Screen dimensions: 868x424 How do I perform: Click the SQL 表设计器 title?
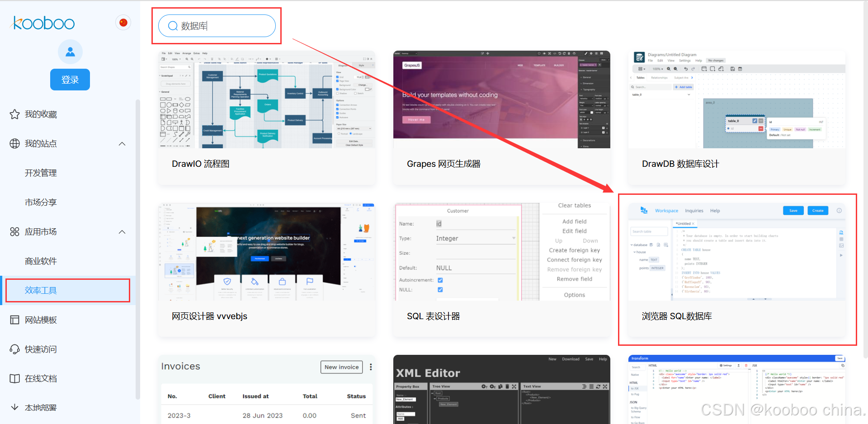point(433,316)
